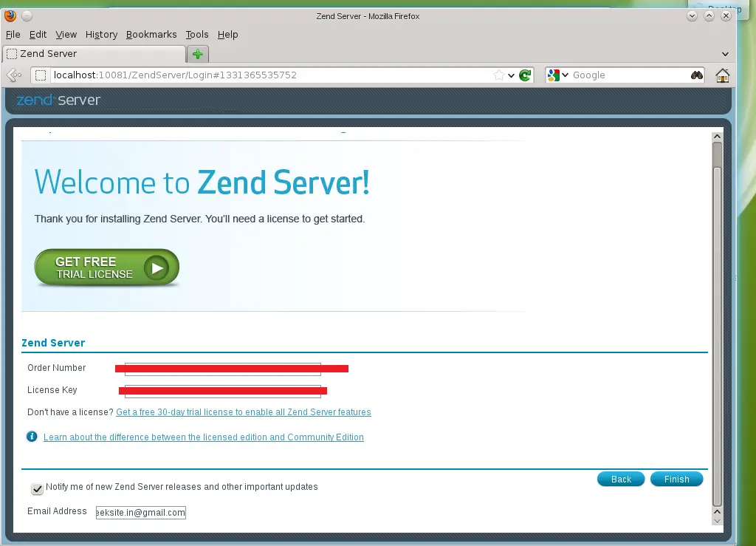Click the zend server logo in header
Viewport: 756px width, 546px height.
pyautogui.click(x=58, y=100)
